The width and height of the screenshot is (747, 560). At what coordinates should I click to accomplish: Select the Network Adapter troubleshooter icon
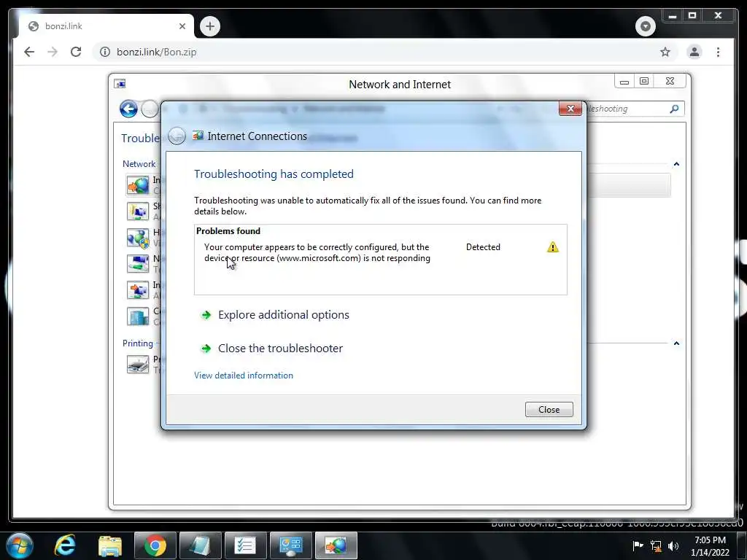pyautogui.click(x=138, y=264)
